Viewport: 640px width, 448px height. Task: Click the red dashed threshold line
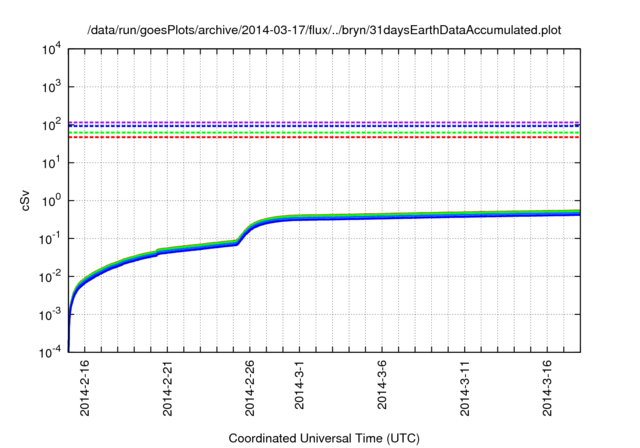324,138
